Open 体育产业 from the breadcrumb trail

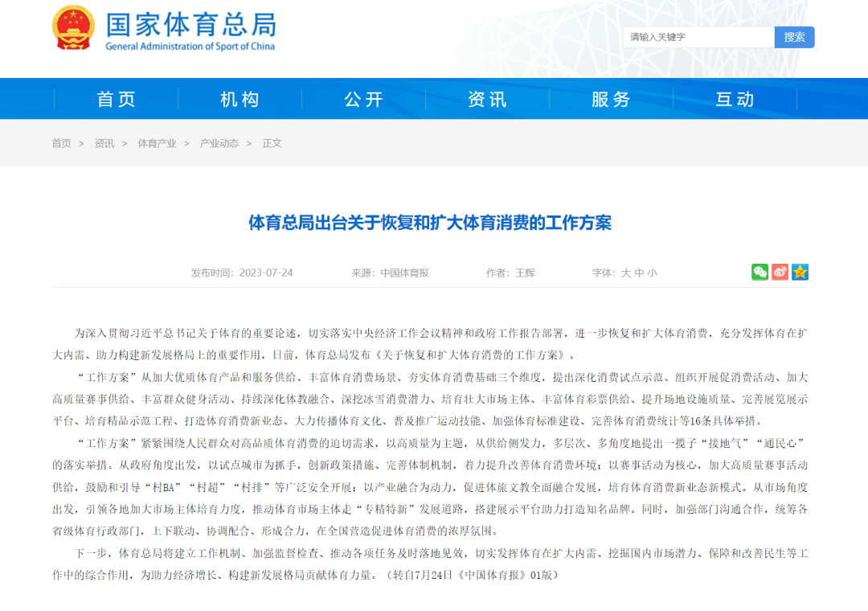click(156, 143)
